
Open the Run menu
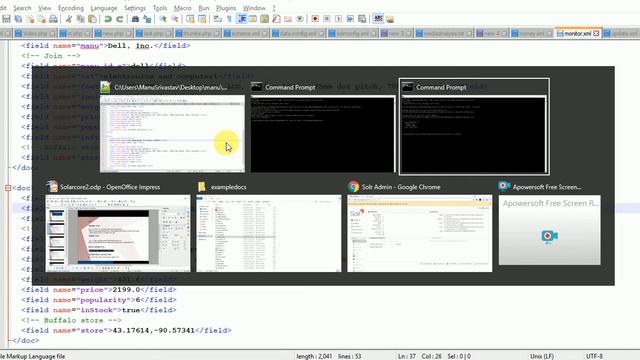[x=204, y=8]
